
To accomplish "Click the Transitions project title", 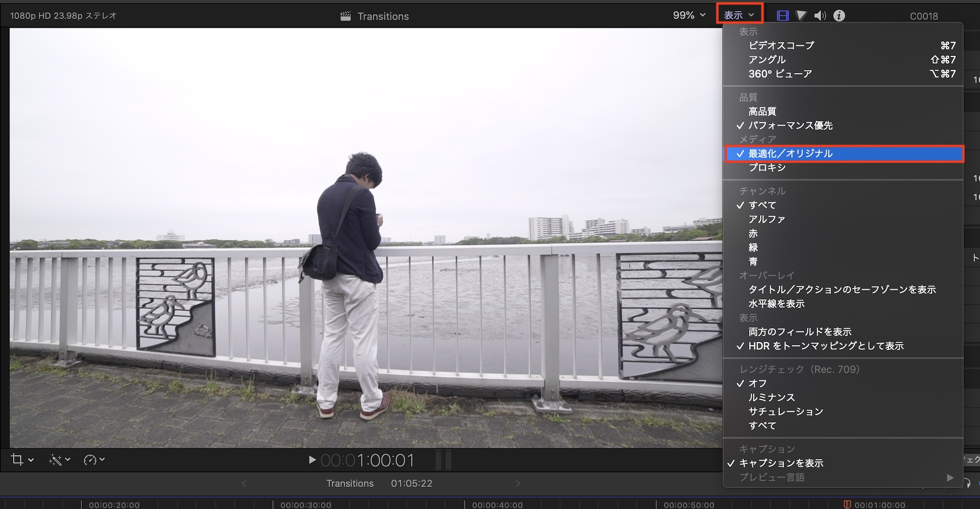I will 383,16.
